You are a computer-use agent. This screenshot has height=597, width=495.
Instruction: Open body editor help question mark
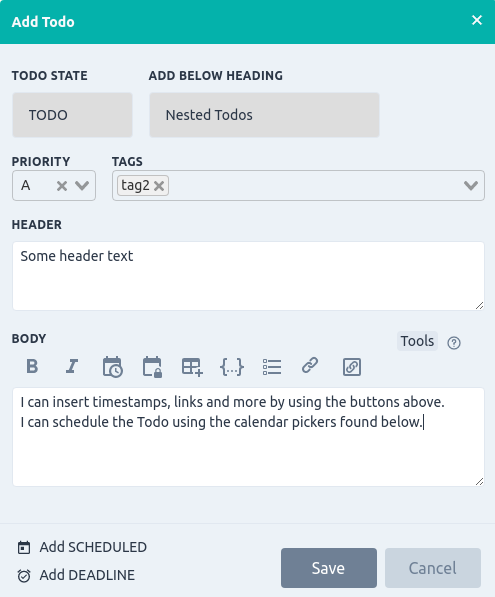coord(454,343)
